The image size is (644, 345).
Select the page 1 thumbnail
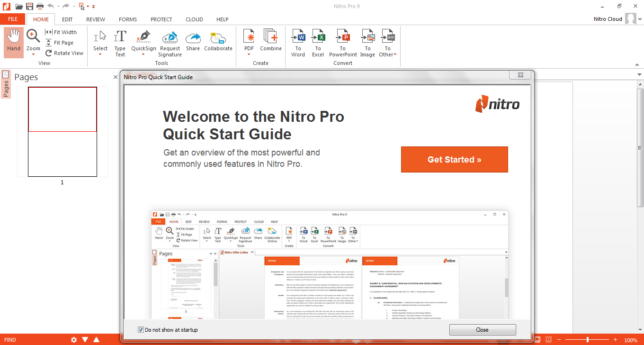[63, 132]
